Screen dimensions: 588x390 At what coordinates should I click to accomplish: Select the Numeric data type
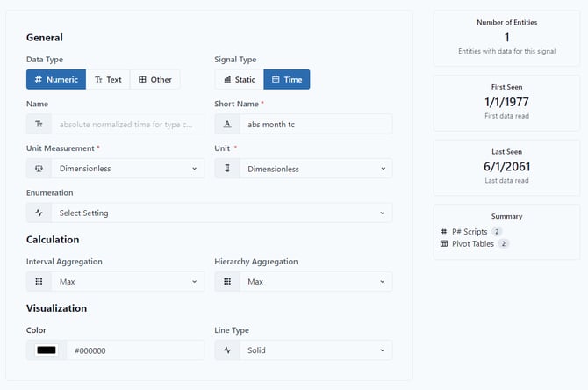56,80
